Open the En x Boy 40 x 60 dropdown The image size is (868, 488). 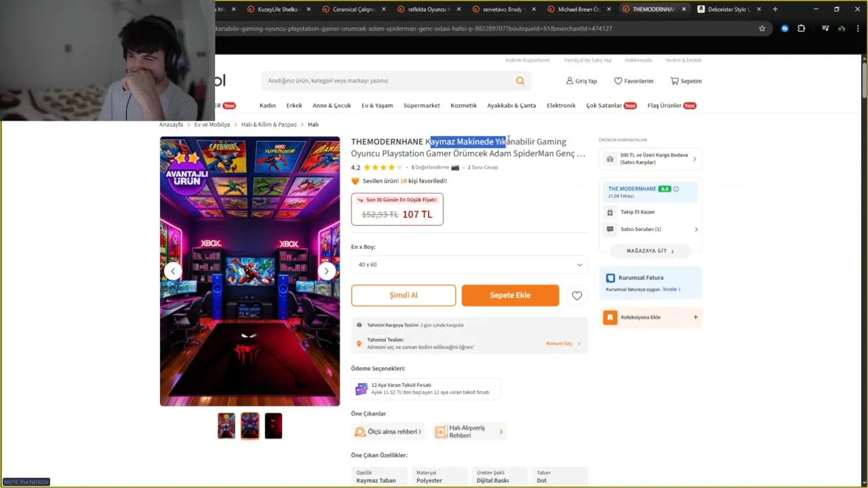click(x=469, y=265)
